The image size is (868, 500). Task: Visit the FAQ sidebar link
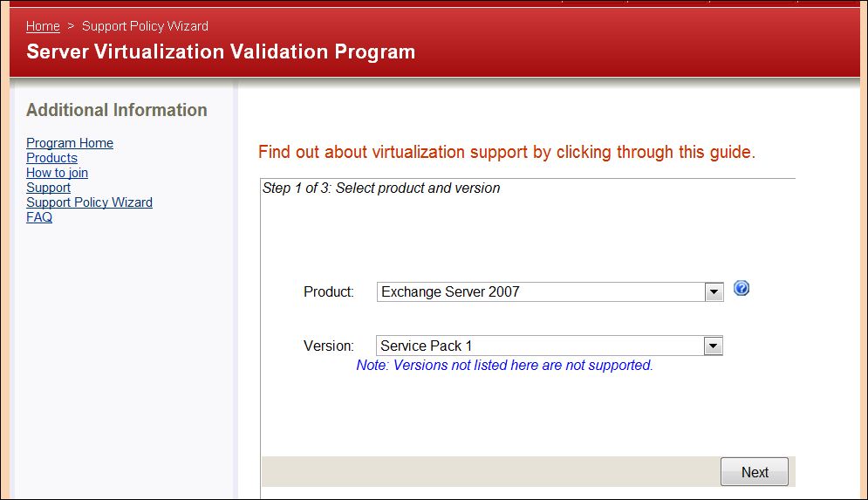click(x=39, y=217)
